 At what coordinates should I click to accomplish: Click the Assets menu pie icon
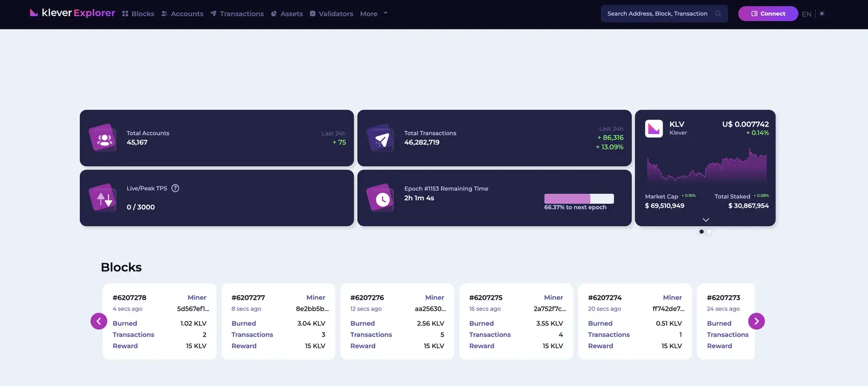(x=274, y=13)
